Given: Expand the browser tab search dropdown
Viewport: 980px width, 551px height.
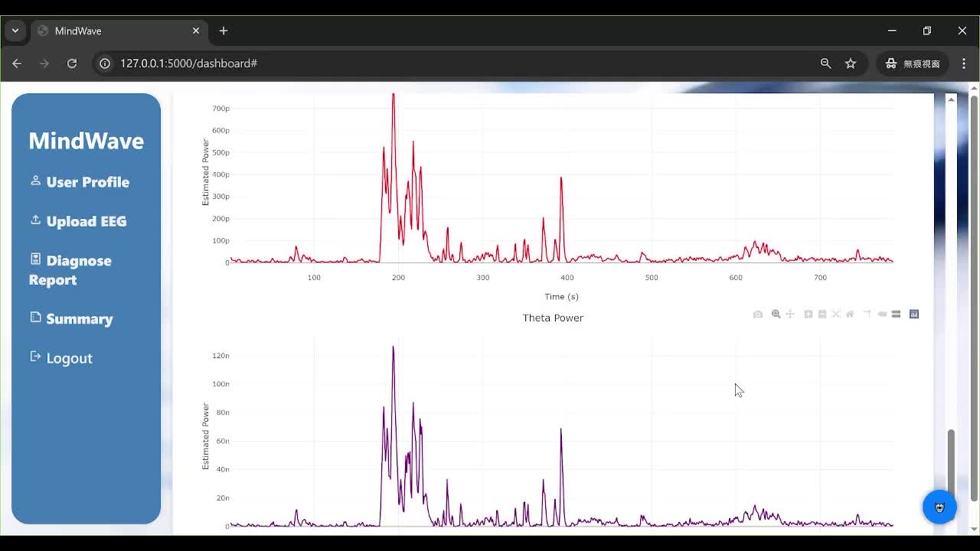Looking at the screenshot, I should click(x=15, y=31).
